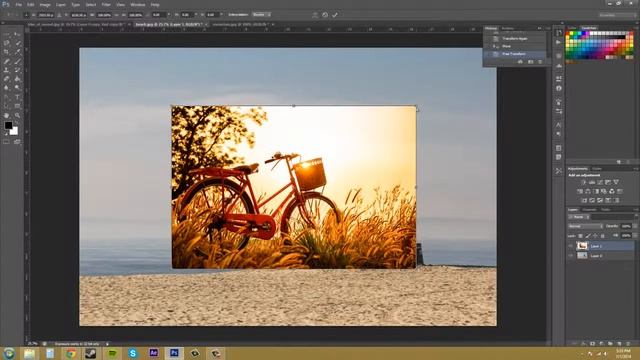Open the Layers panel flyout menu

coord(636,209)
